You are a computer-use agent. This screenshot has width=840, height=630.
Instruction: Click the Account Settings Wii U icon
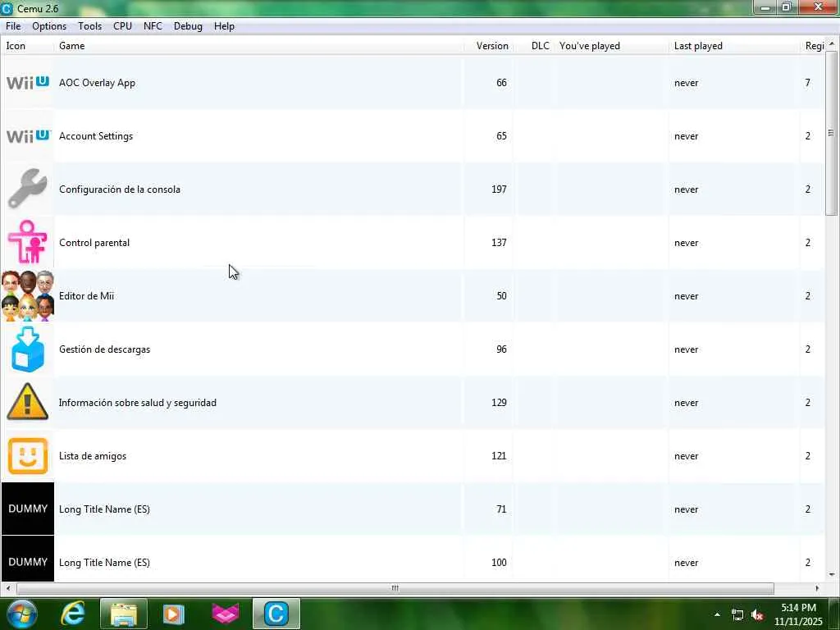coord(28,136)
